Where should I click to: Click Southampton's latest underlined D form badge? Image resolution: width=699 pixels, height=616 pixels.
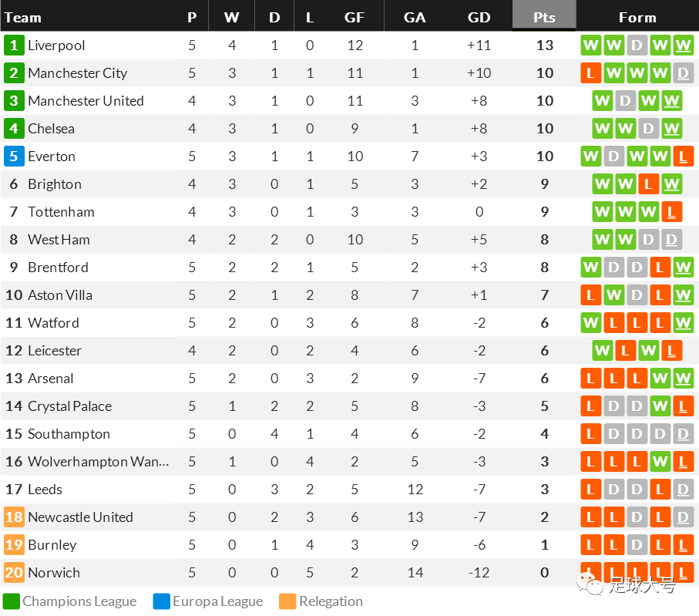pos(683,433)
